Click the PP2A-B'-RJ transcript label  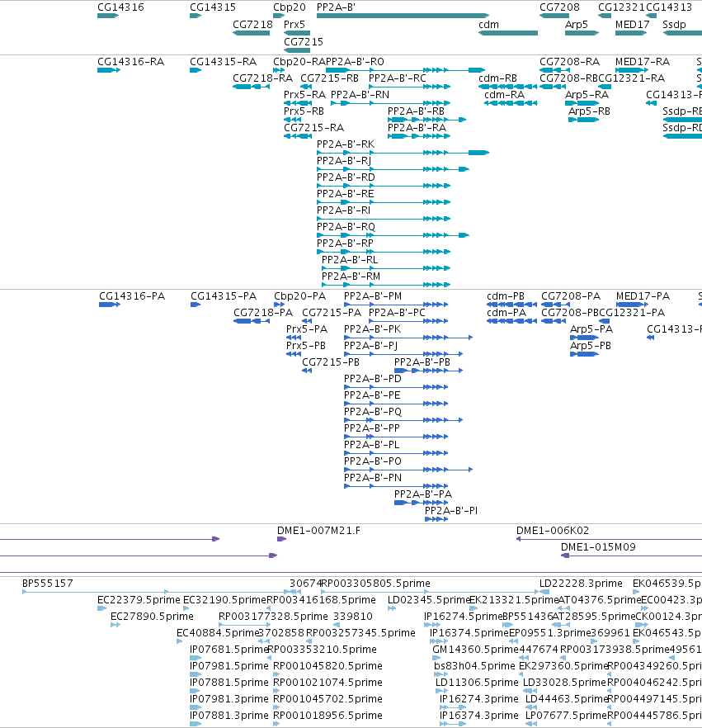tap(344, 161)
